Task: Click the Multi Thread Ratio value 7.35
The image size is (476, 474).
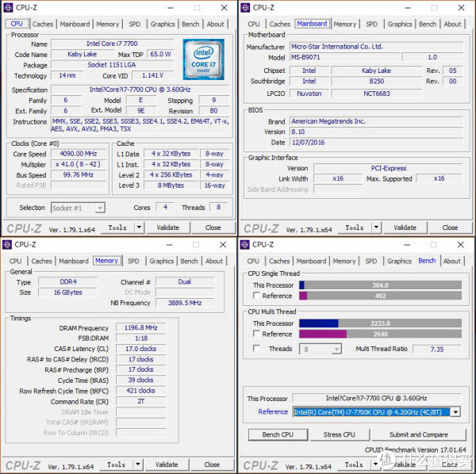Action: click(x=437, y=349)
